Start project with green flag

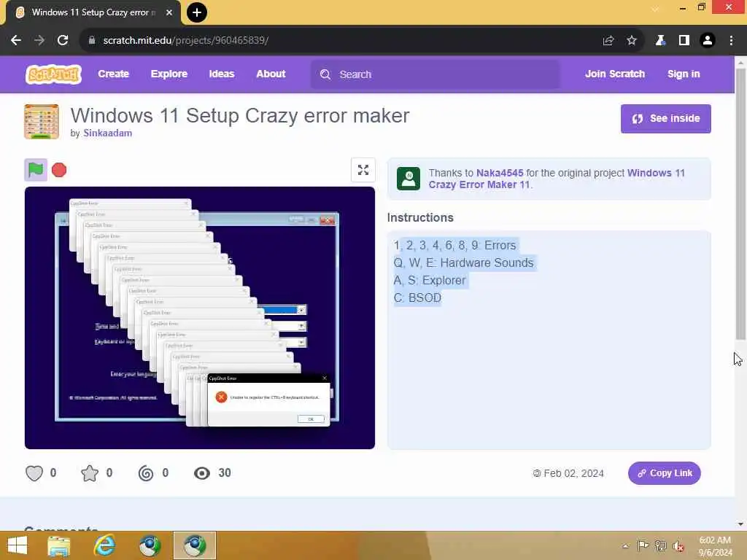click(x=36, y=169)
